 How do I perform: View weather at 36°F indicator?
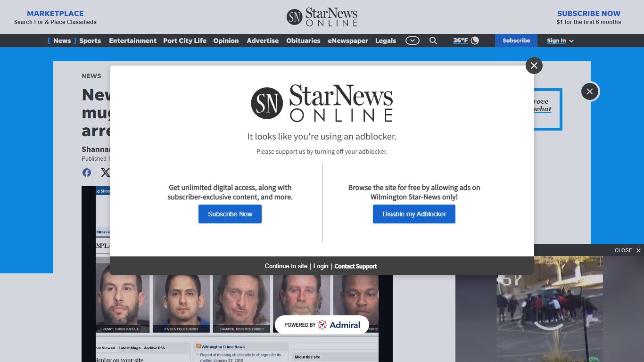click(466, 41)
